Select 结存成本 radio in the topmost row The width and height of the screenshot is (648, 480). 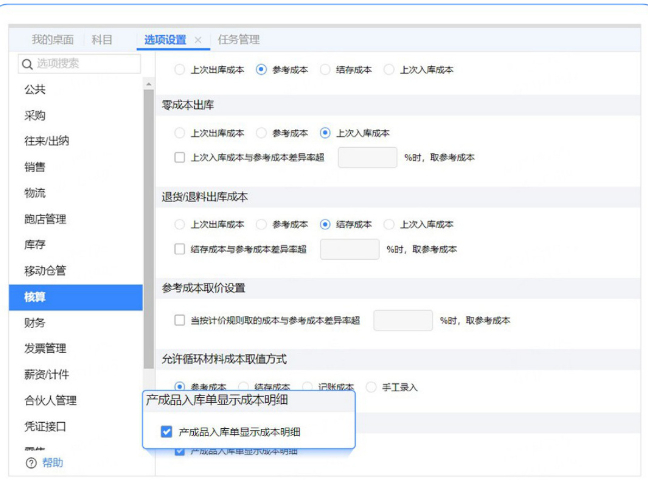(x=325, y=69)
